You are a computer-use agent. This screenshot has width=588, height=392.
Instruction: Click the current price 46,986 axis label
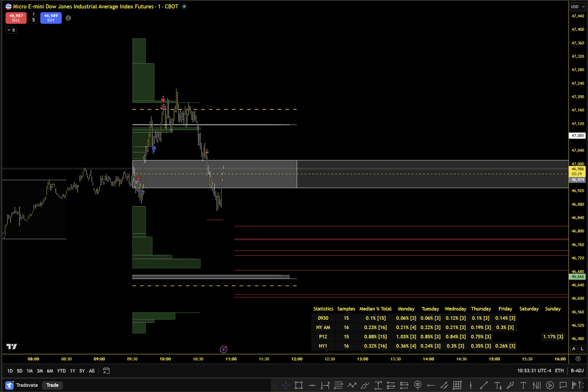click(577, 168)
